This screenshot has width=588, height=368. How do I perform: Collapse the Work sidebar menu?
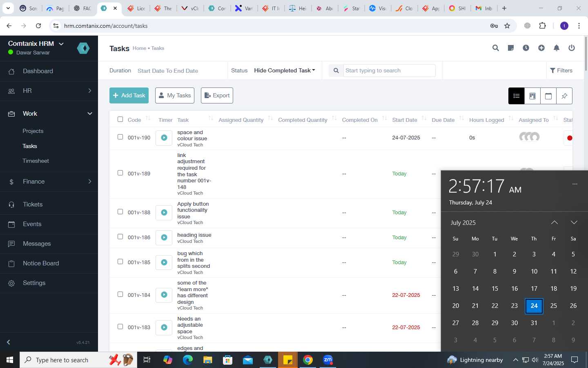[x=49, y=114]
